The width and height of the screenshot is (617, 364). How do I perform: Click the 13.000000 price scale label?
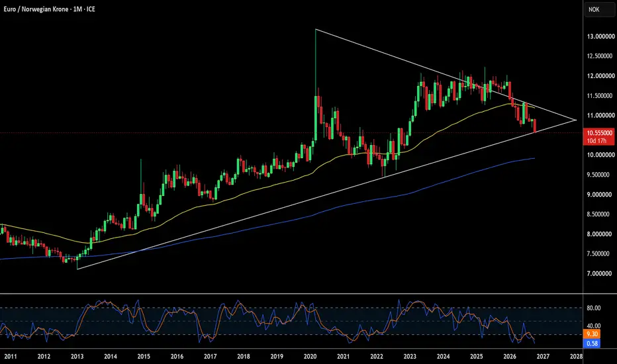[x=600, y=36]
